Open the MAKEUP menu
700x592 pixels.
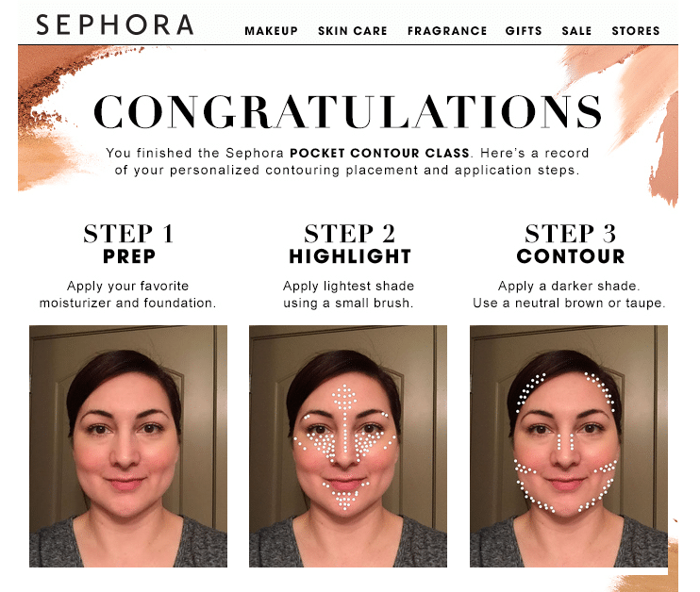coord(271,31)
